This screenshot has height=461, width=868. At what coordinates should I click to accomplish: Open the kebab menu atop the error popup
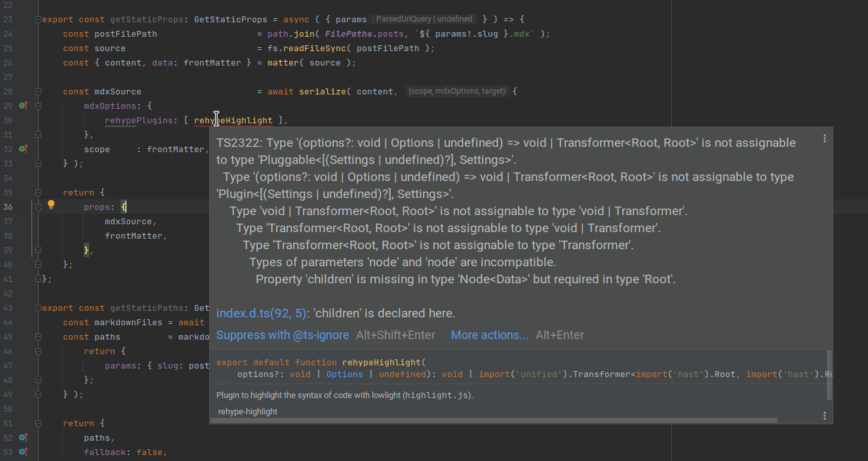pos(824,138)
